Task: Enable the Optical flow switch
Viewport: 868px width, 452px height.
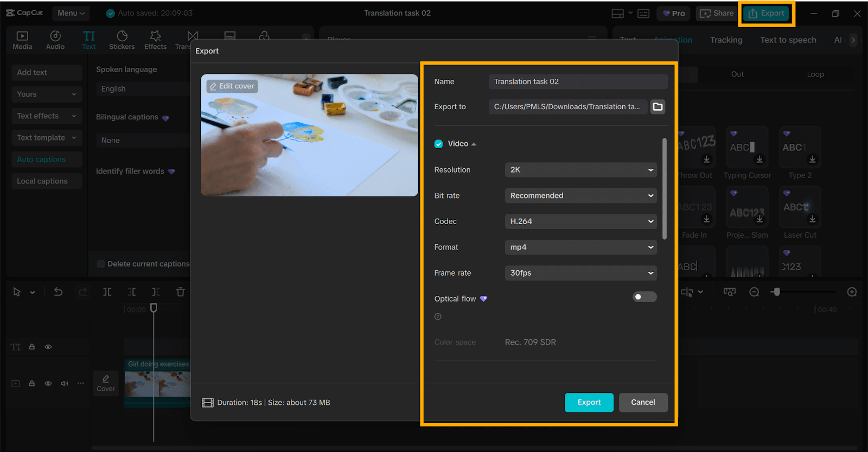Action: click(644, 297)
